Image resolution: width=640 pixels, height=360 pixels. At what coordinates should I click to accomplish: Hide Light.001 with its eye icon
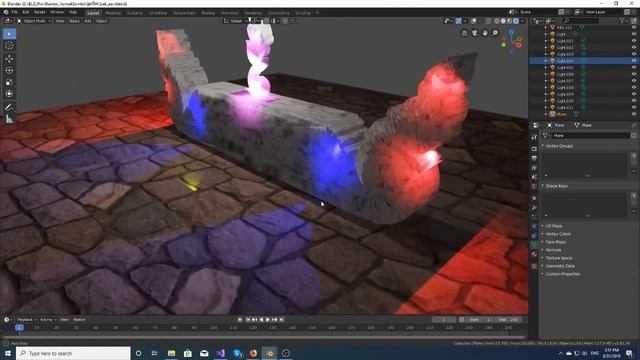(x=634, y=41)
